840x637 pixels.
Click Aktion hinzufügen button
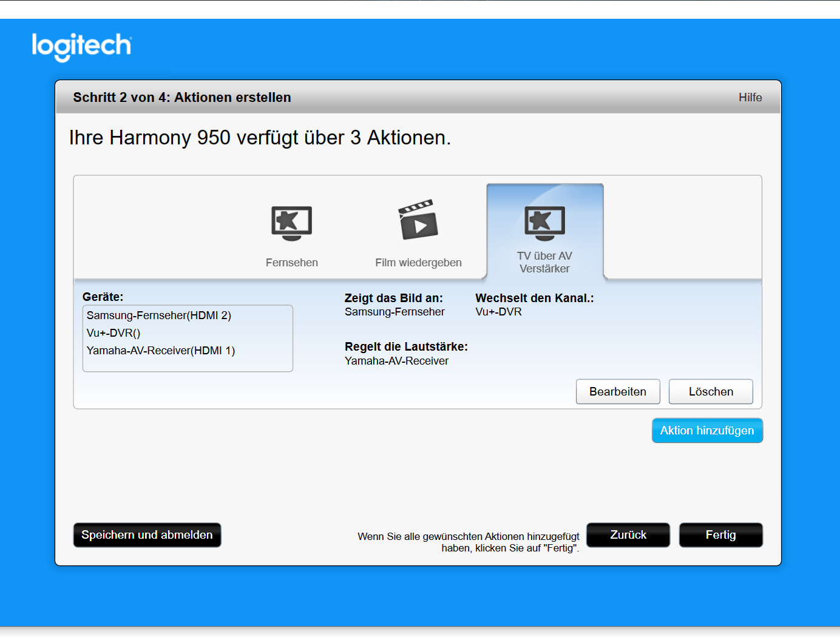pos(707,430)
